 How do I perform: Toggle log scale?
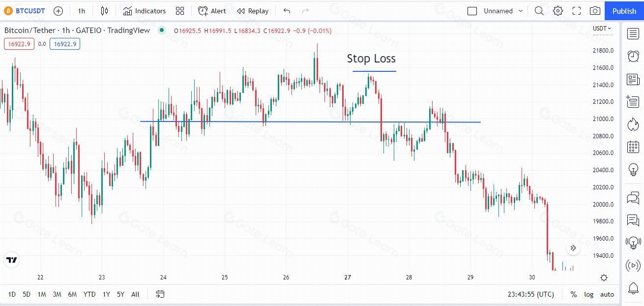click(588, 294)
